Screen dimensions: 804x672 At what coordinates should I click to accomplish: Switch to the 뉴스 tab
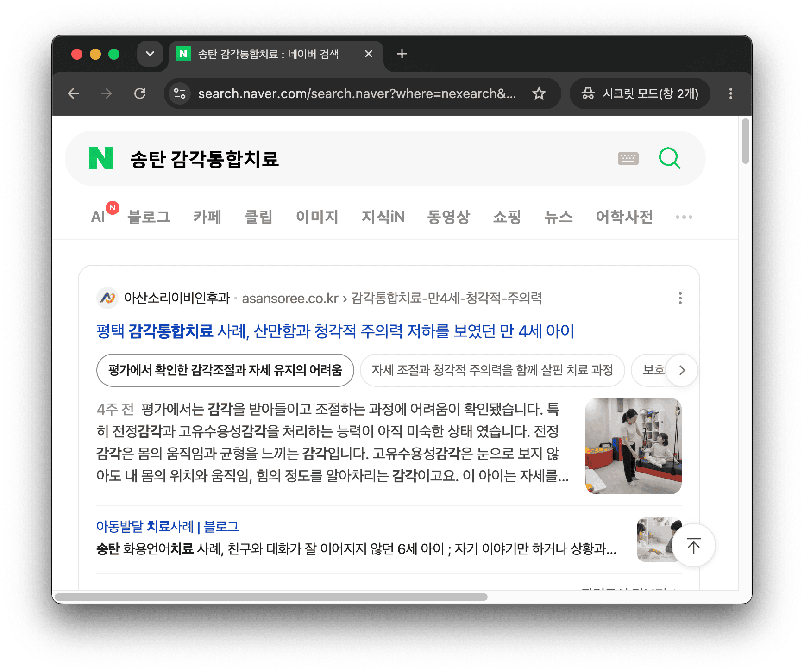[x=558, y=217]
